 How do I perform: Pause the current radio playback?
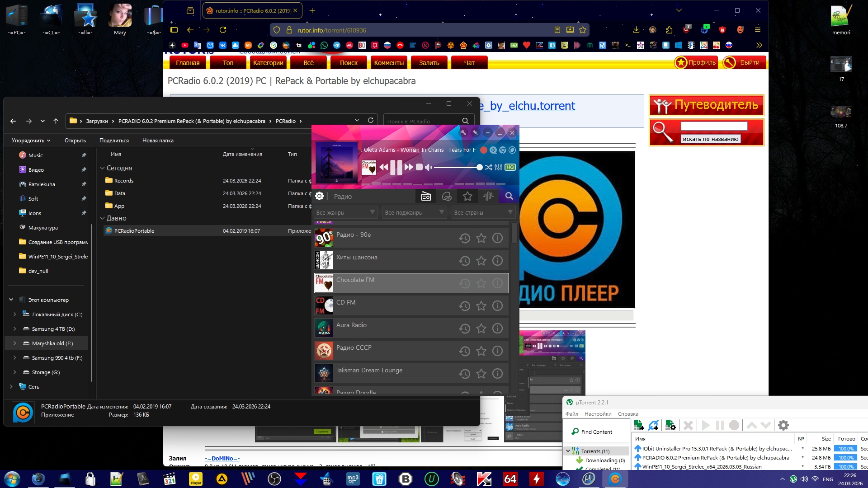(x=396, y=167)
